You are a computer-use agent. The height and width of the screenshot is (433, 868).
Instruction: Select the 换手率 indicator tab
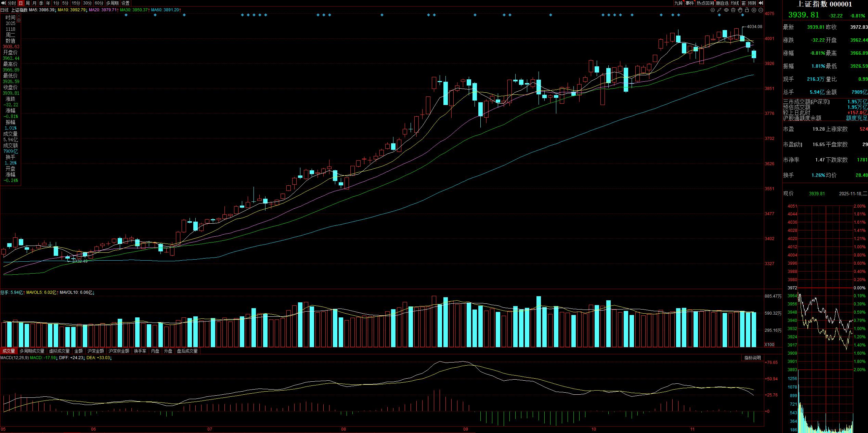pyautogui.click(x=140, y=351)
